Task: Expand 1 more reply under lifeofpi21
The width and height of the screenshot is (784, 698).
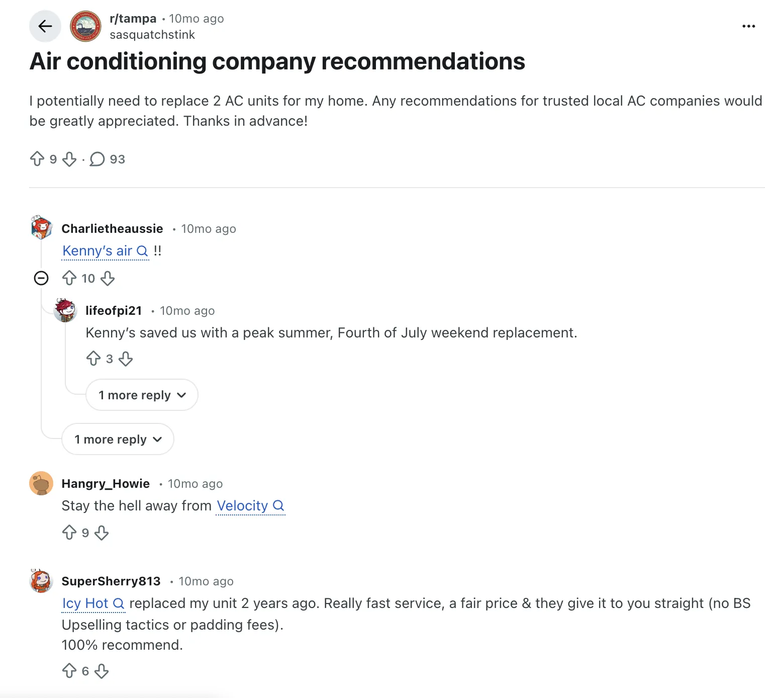Action: [142, 395]
